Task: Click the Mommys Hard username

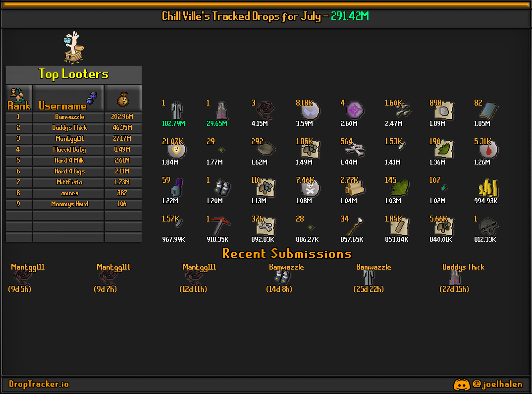Action: (x=69, y=204)
